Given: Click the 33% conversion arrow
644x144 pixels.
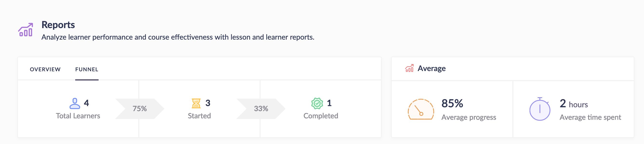Looking at the screenshot, I should pos(261,109).
